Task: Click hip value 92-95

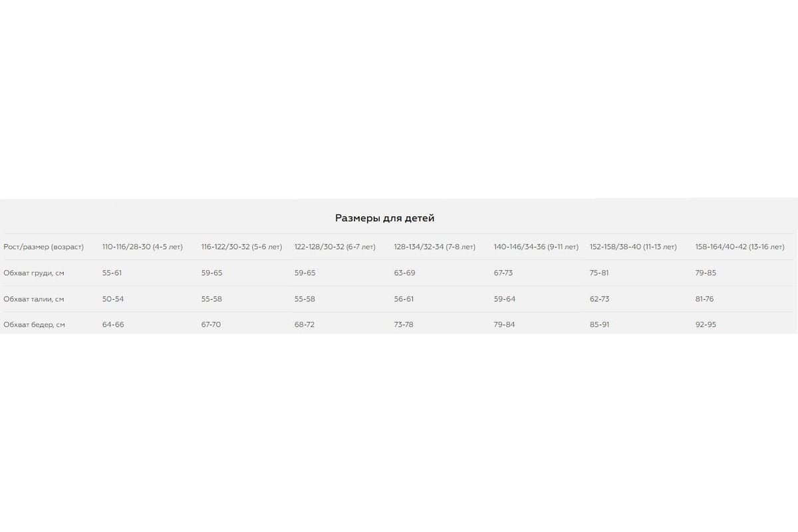Action: click(706, 325)
